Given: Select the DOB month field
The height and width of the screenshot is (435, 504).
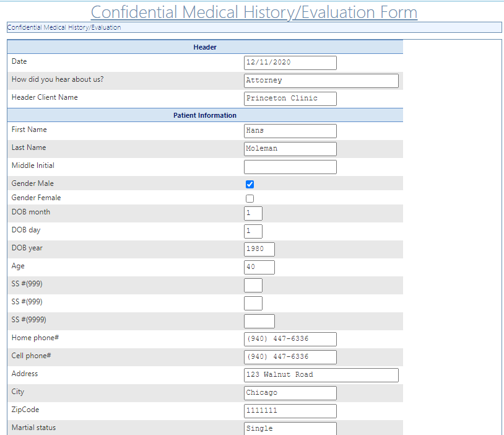Looking at the screenshot, I should point(253,213).
